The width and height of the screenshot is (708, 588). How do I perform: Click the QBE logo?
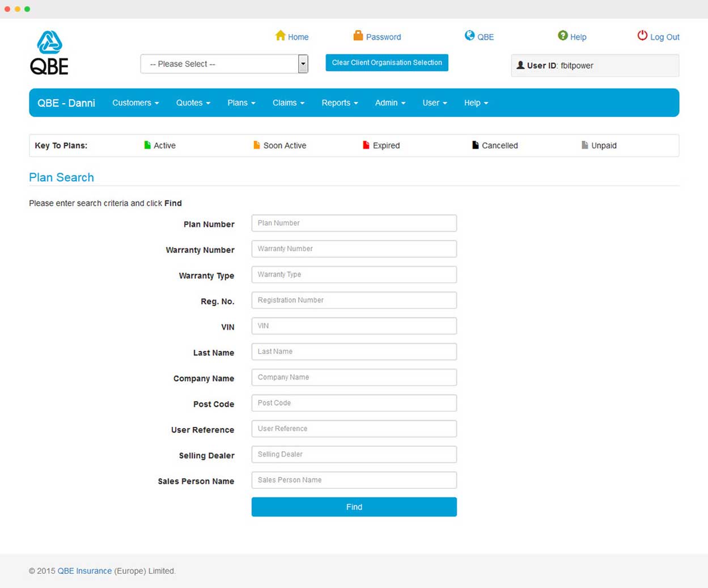[49, 53]
